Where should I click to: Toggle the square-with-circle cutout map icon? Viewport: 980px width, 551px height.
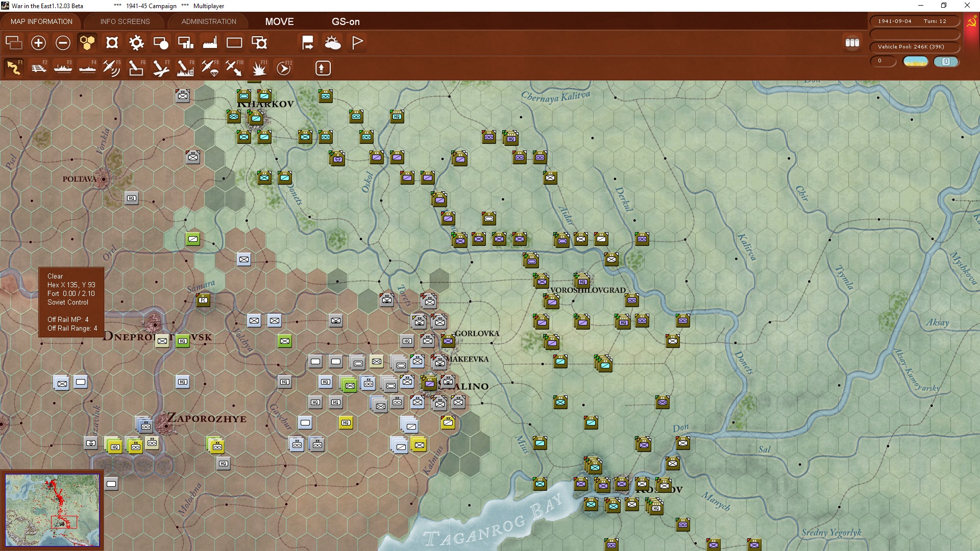(x=112, y=43)
